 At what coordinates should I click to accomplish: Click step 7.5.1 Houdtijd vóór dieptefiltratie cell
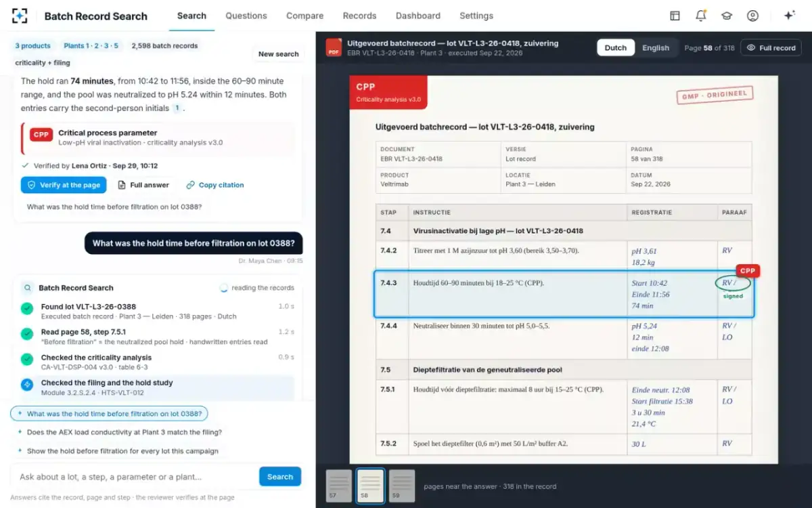tap(518, 407)
